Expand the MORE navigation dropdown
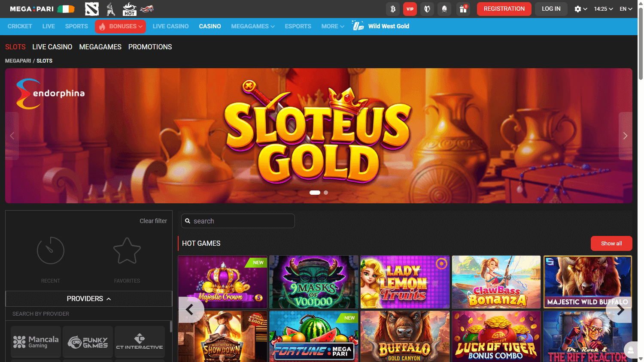Image resolution: width=644 pixels, height=362 pixels. 332,26
